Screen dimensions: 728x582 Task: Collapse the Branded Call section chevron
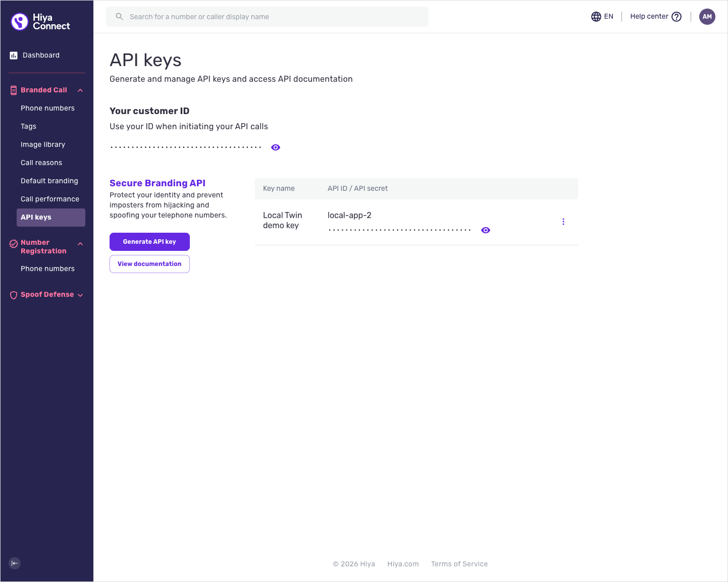point(80,90)
